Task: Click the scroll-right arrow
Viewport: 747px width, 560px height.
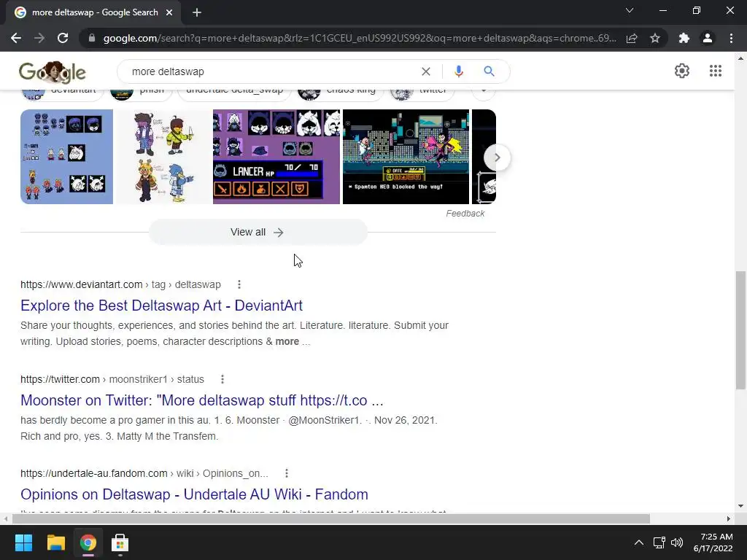Action: pos(729,518)
